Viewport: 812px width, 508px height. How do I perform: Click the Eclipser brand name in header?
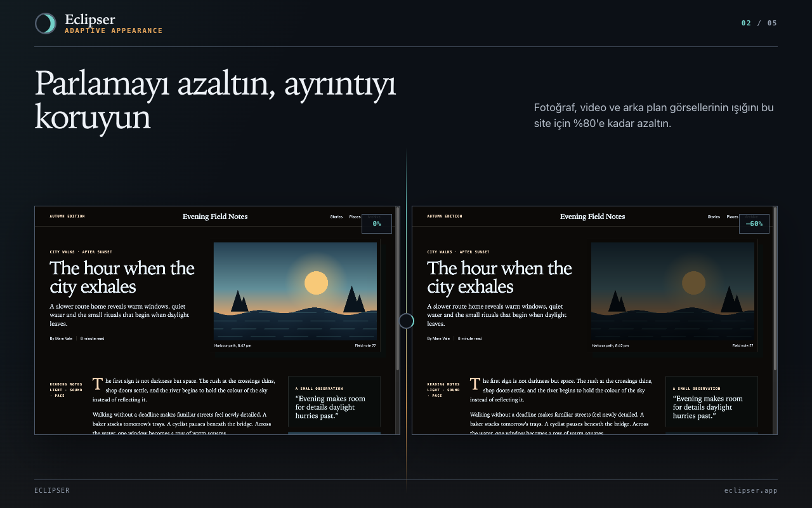90,20
